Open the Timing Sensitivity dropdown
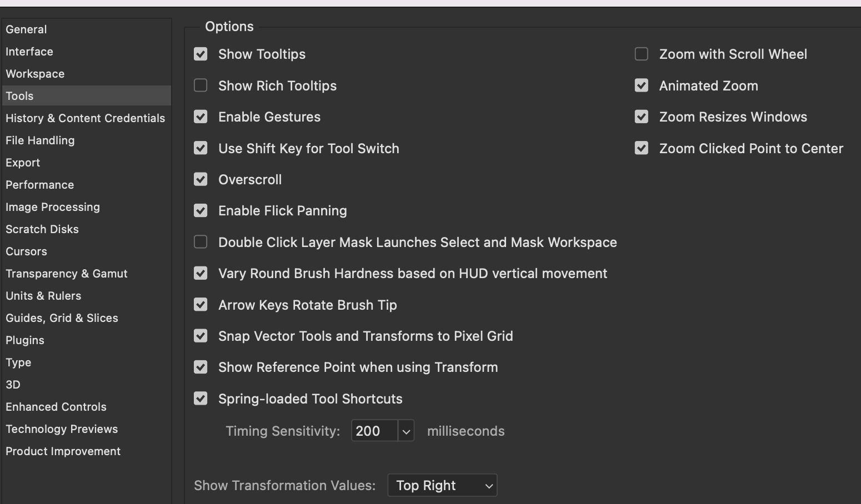Viewport: 861px width, 504px height. [407, 430]
